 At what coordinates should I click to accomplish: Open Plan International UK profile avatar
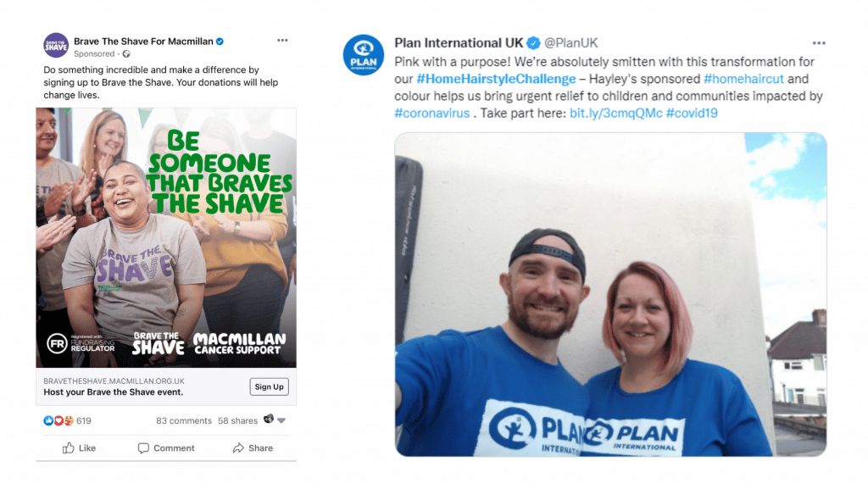363,55
